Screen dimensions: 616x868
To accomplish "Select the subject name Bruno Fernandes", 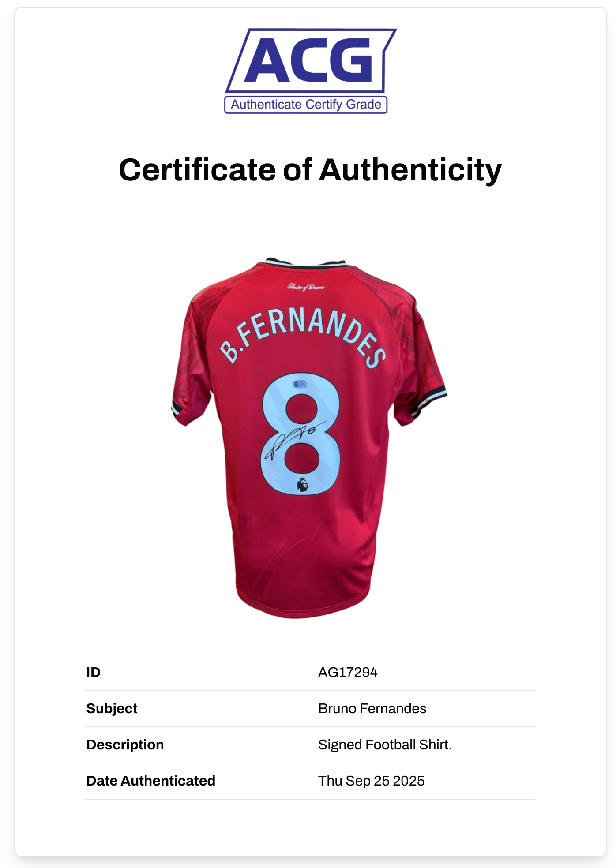I will pos(372,708).
